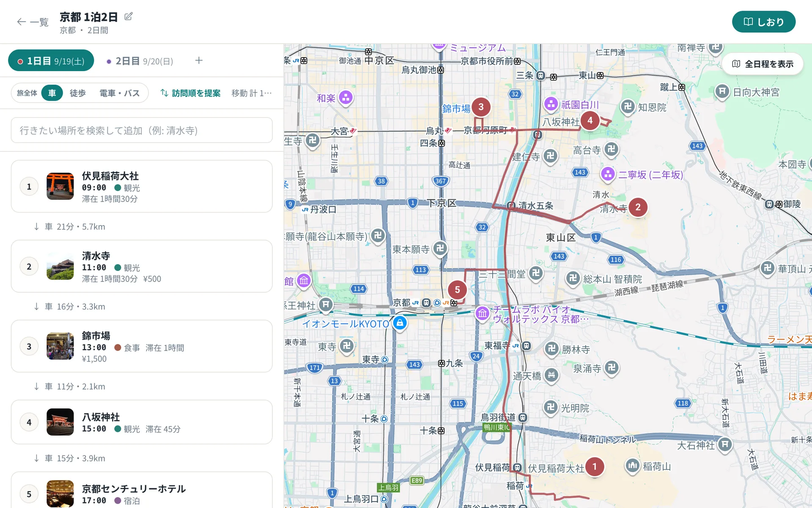812x508 pixels.
Task: Click map marker 2 at 清水寺
Action: click(638, 207)
